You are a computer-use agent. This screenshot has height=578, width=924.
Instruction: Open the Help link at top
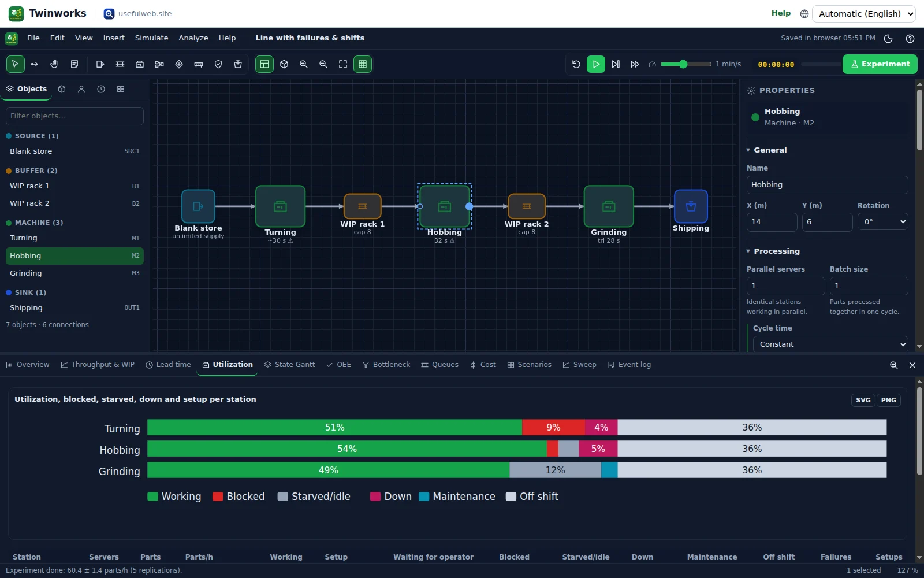tap(781, 13)
